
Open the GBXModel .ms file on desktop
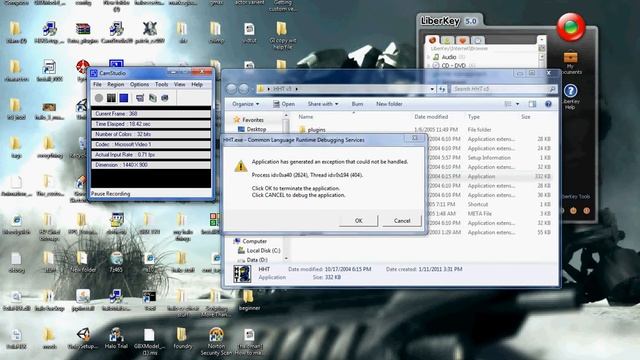(x=149, y=341)
